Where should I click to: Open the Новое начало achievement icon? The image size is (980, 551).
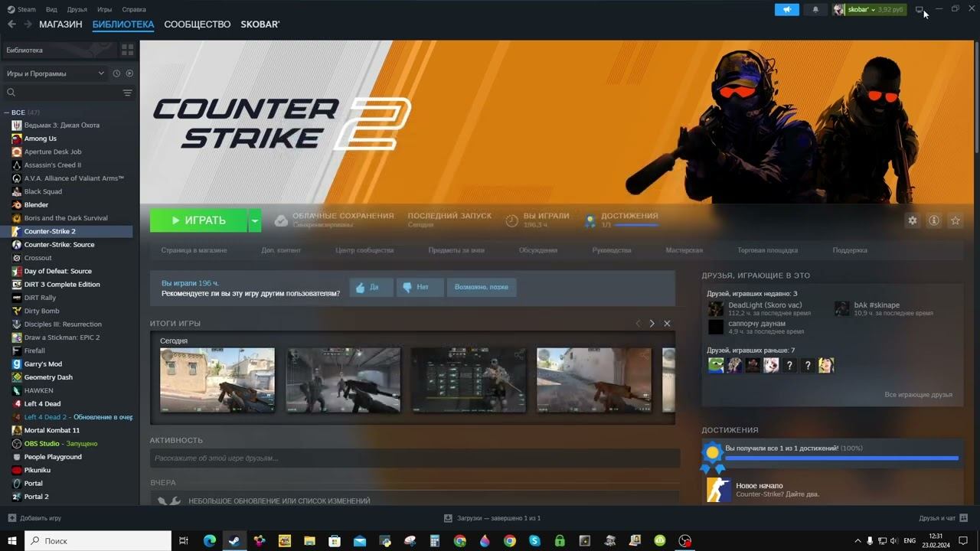[718, 490]
